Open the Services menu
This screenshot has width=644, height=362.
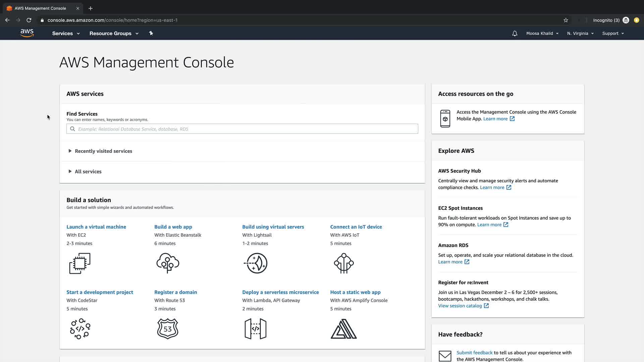pyautogui.click(x=66, y=34)
